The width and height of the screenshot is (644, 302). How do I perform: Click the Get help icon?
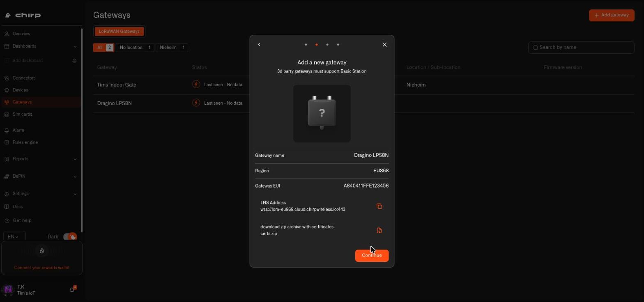[7, 220]
